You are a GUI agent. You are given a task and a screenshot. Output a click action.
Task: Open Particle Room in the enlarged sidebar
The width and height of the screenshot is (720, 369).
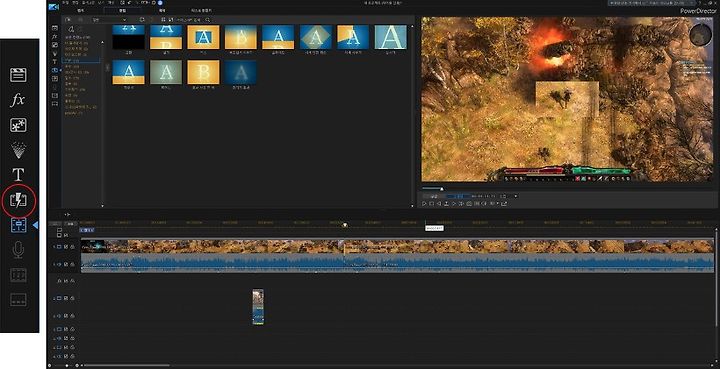click(x=18, y=150)
